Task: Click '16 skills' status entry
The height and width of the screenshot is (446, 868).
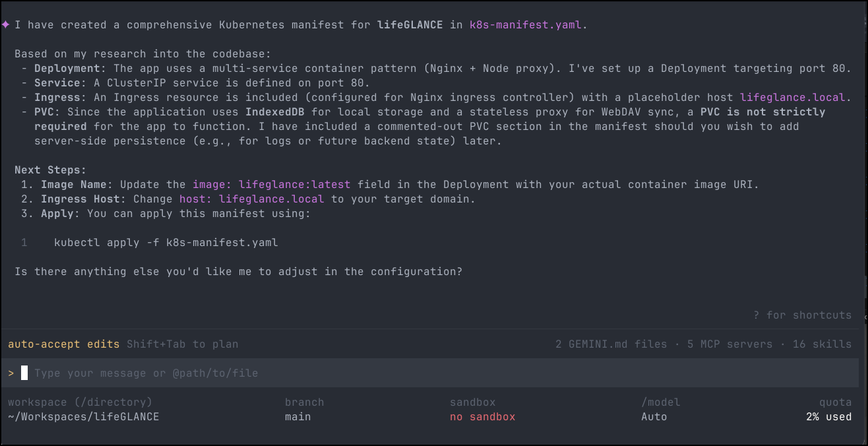Action: [822, 344]
